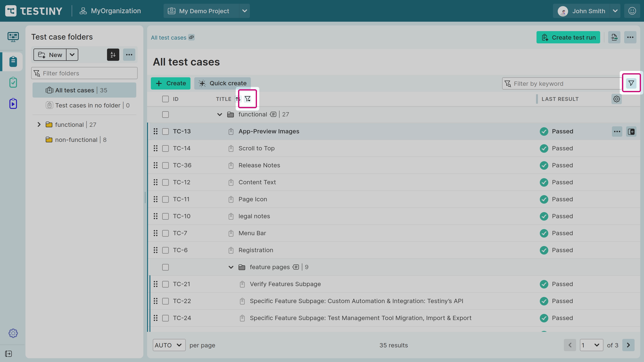Tick the feature pages folder checkbox

165,267
